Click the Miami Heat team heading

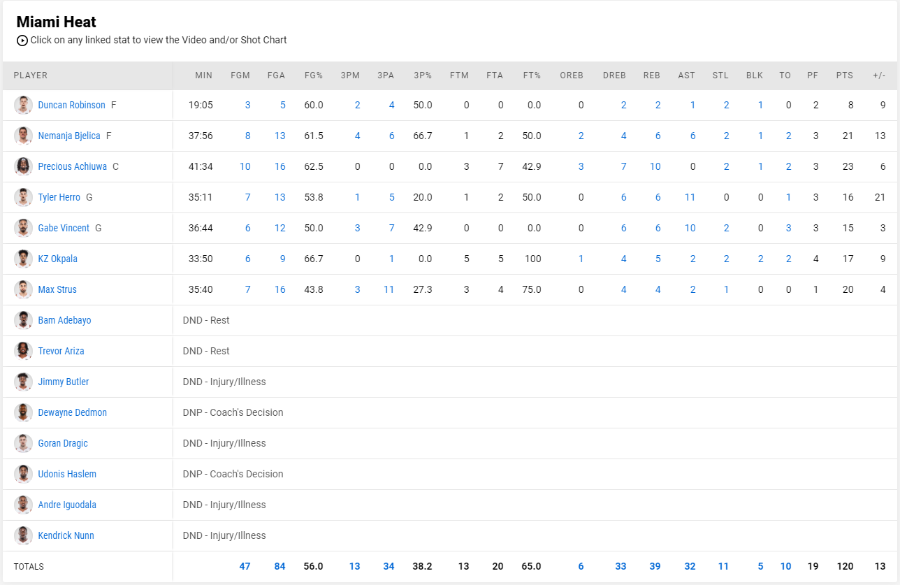[x=56, y=22]
